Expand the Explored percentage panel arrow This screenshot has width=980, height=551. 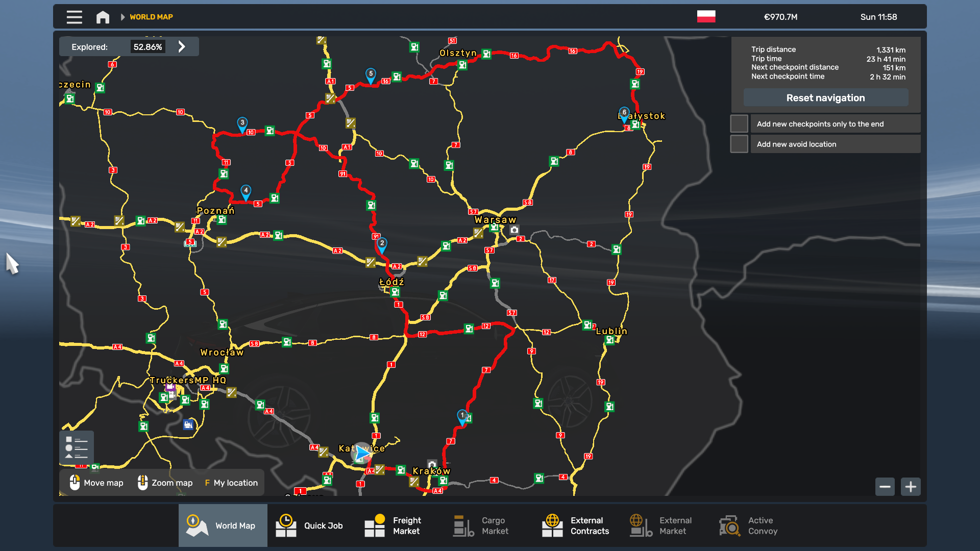pyautogui.click(x=182, y=46)
